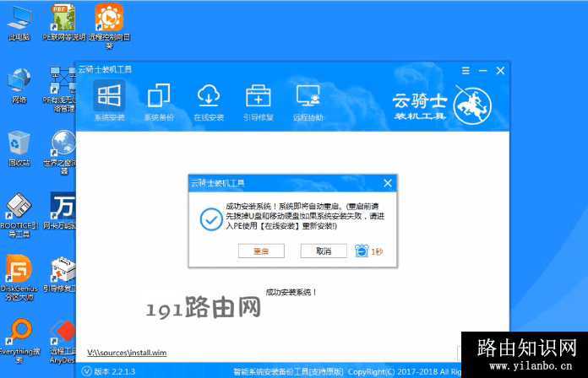Launch the Everything搜索 shortcut
Viewport: 588px width, 378px height.
(19, 341)
